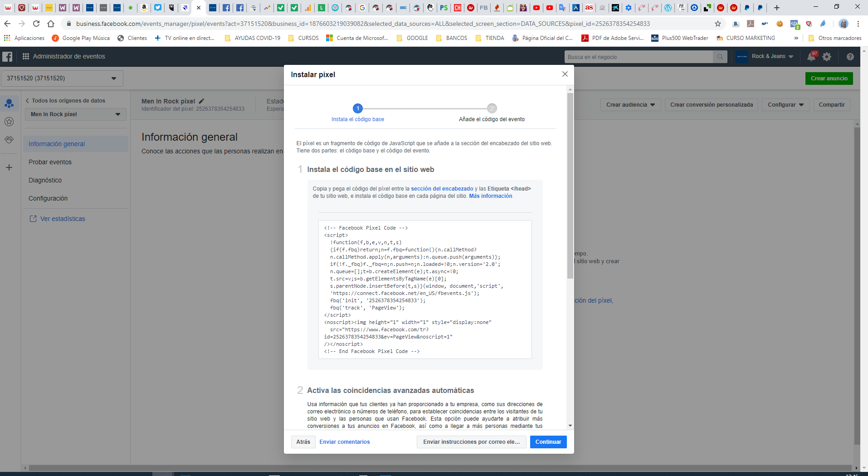Bookmark this page star icon
This screenshot has height=476, width=868.
pyautogui.click(x=718, y=24)
